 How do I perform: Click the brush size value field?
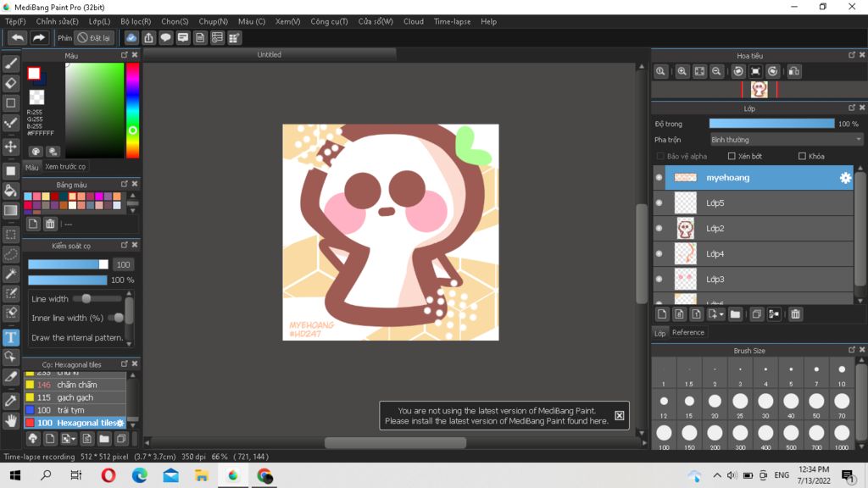(124, 264)
